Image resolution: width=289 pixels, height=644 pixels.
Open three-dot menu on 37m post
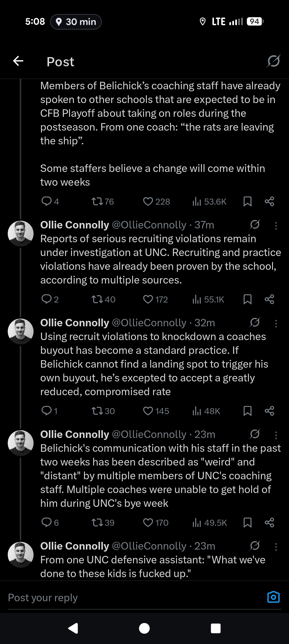point(276,226)
